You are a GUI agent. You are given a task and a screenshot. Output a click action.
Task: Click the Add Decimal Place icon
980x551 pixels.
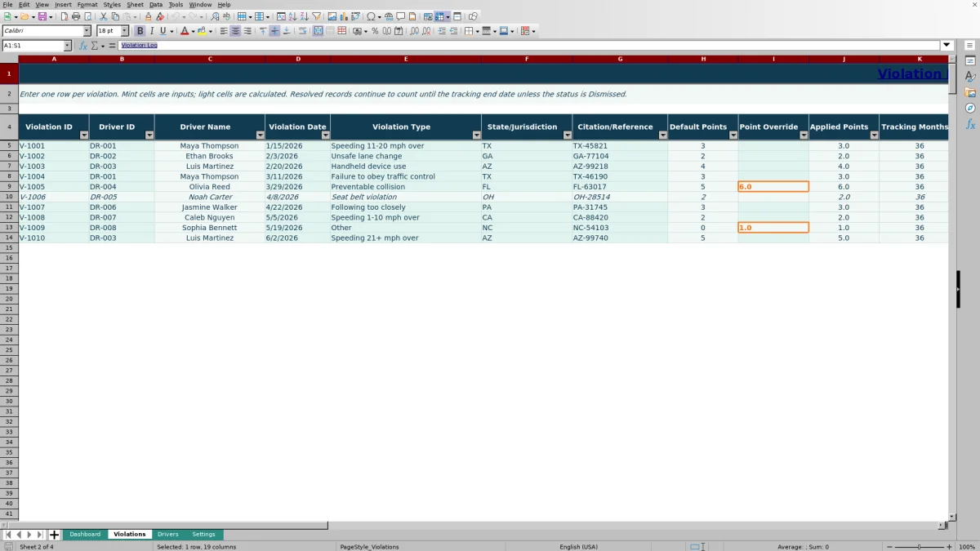[414, 31]
